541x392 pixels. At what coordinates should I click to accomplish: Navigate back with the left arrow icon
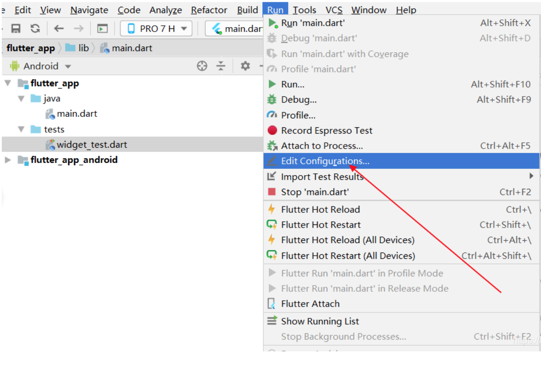click(59, 28)
